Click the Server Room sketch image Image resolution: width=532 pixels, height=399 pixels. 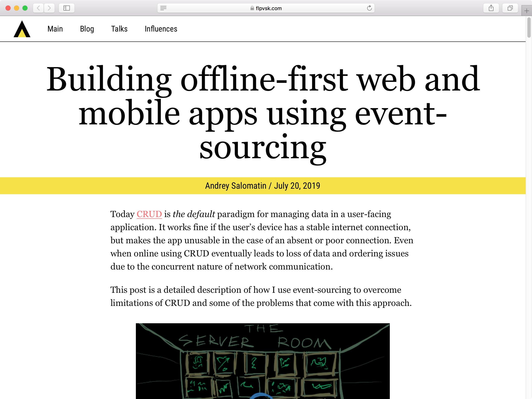click(263, 361)
